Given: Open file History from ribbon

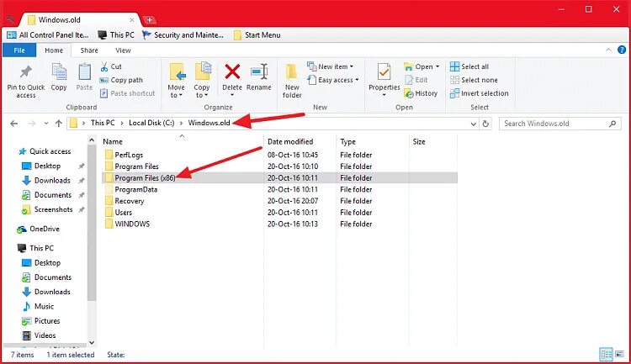Looking at the screenshot, I should tap(421, 93).
